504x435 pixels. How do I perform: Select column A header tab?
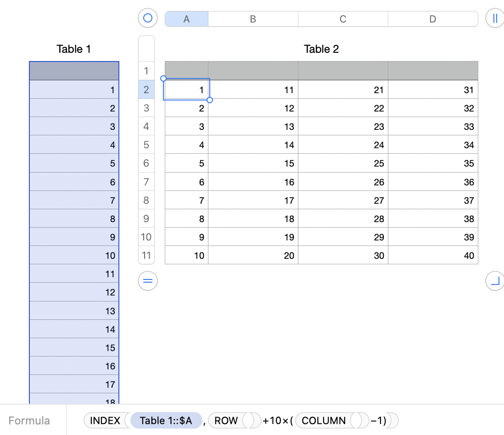[186, 19]
